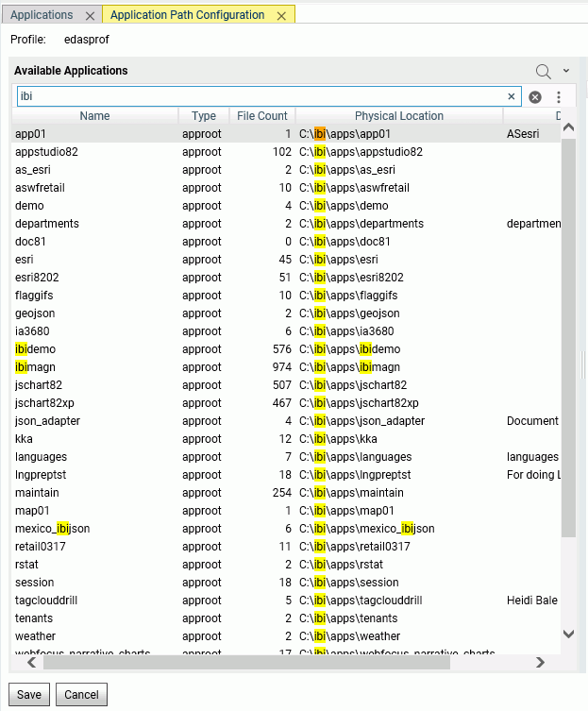This screenshot has height=711, width=588.
Task: Select the flaggifs application name
Action: point(34,296)
